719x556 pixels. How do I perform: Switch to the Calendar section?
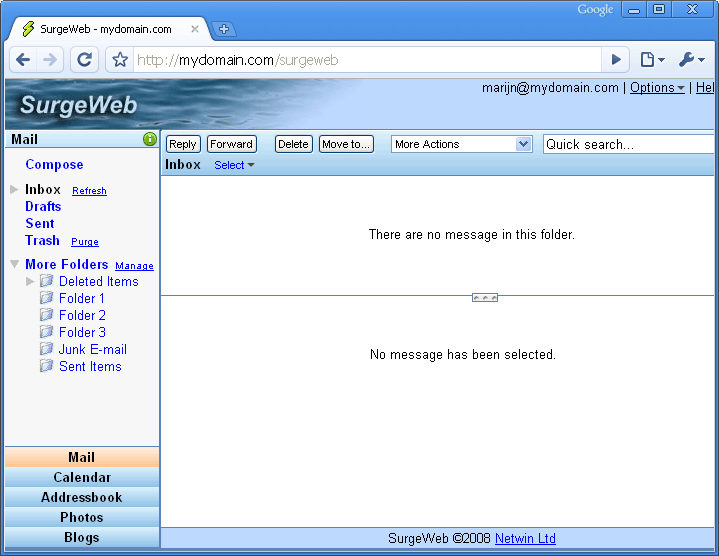pos(82,477)
